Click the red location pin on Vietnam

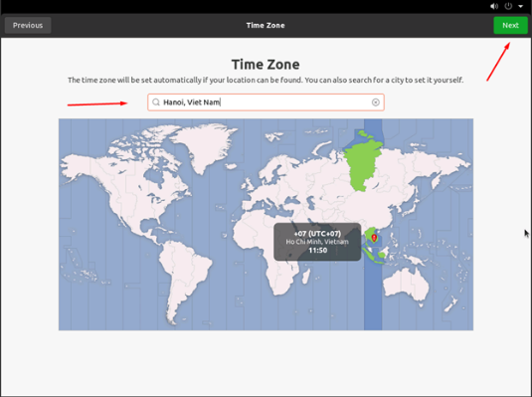374,238
